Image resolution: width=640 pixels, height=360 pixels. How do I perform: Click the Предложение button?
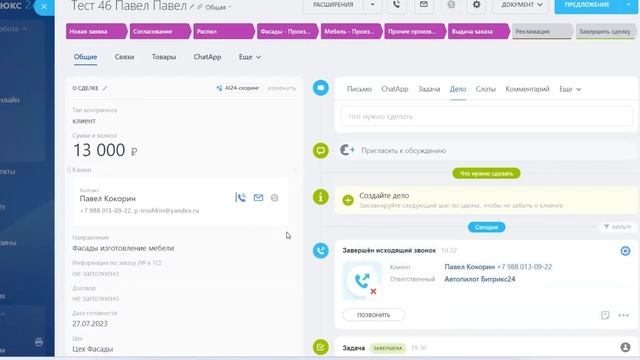pyautogui.click(x=587, y=5)
